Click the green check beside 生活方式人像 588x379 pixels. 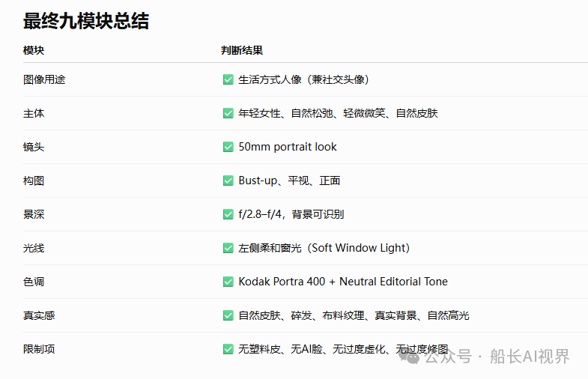pyautogui.click(x=228, y=79)
